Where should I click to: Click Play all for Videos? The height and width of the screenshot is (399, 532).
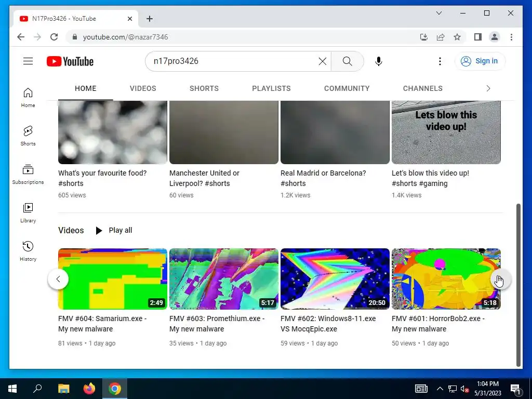point(114,230)
